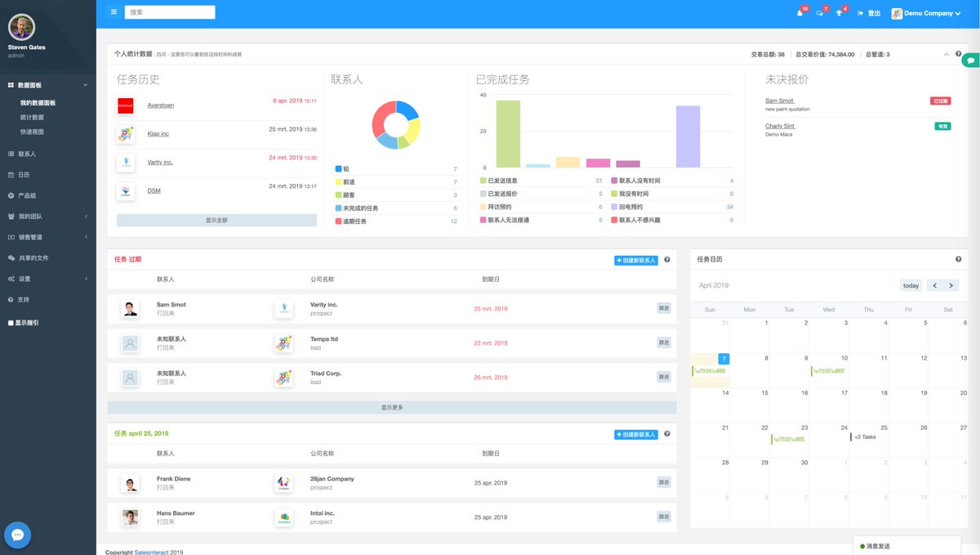Click the help icon on statistics panel
Screen dimensions: 980x555
point(958,54)
